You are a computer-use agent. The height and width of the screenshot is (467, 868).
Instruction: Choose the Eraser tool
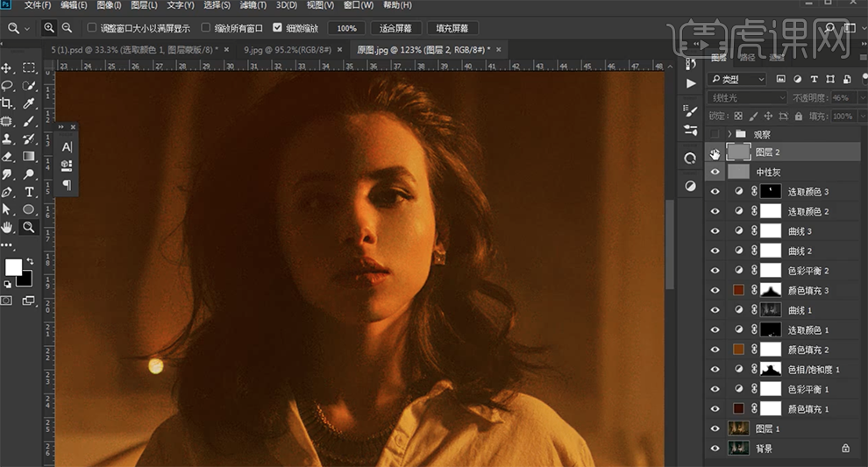[7, 157]
